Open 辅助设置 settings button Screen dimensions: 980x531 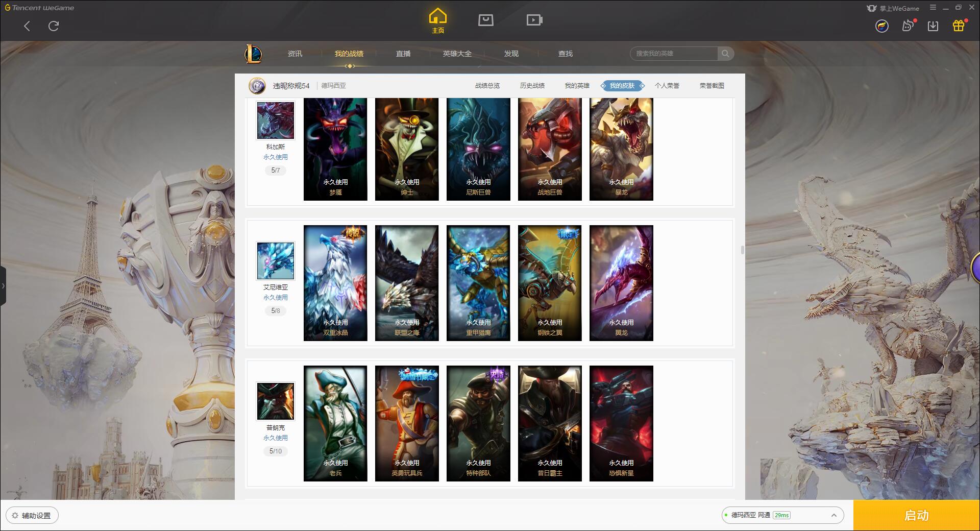32,516
